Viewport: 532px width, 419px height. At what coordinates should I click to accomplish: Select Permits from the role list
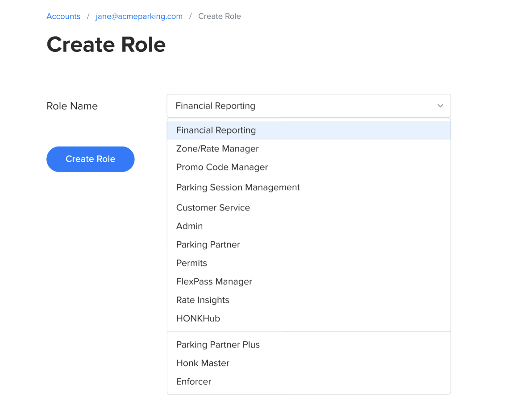(x=191, y=263)
